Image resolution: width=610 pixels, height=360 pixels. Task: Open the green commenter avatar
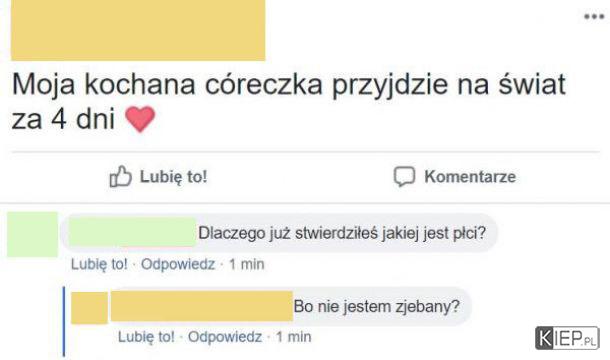pos(32,234)
